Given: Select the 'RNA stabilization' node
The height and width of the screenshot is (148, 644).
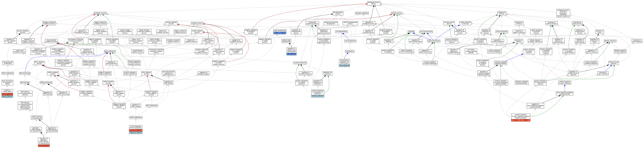Looking at the screenshot, I should (x=152, y=106).
